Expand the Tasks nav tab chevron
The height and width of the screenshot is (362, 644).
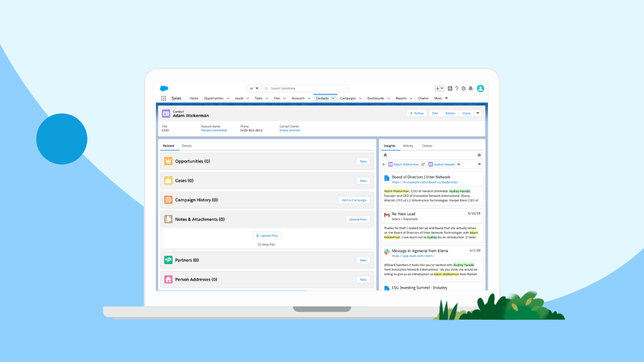tap(267, 98)
